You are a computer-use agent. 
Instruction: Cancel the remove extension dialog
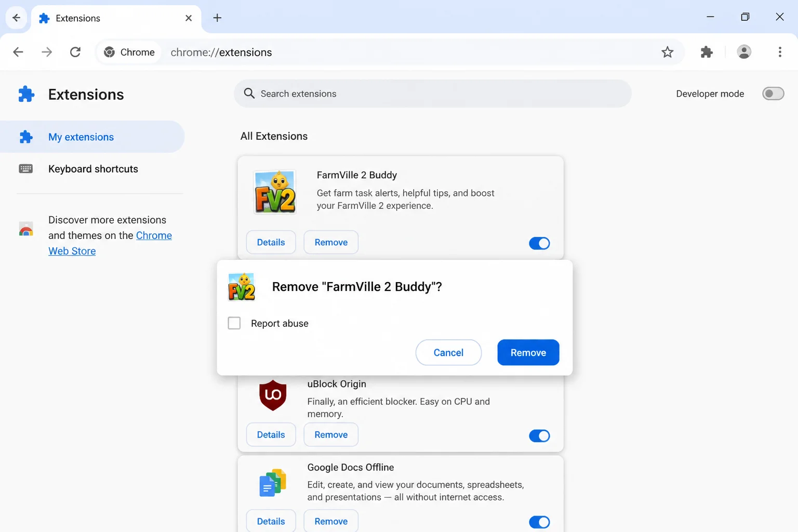pos(448,353)
